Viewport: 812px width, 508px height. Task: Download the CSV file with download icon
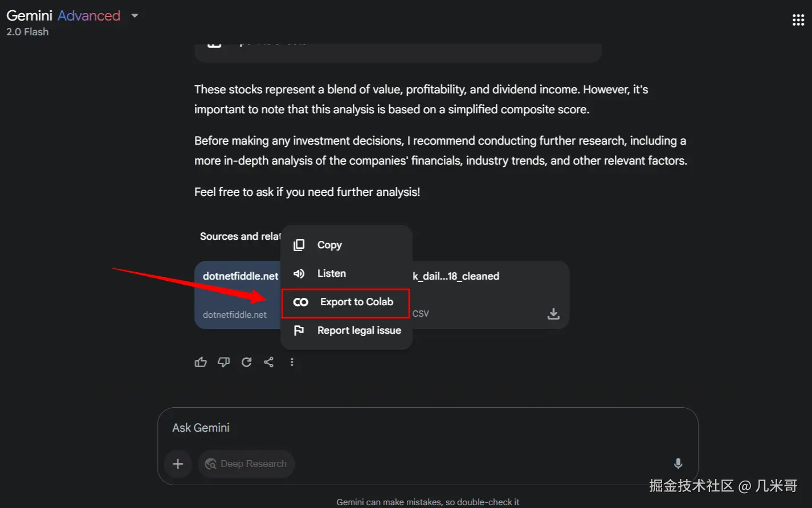[x=553, y=314]
